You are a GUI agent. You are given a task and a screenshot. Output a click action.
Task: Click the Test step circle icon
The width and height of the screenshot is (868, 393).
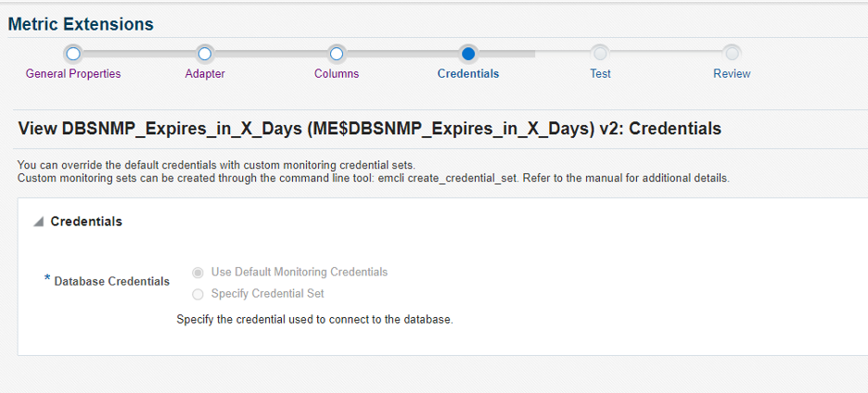click(x=600, y=54)
